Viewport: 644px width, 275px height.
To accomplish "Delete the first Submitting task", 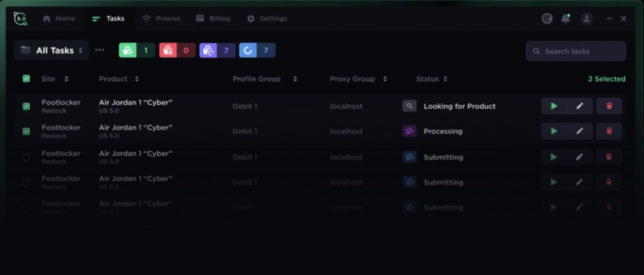I will (609, 157).
